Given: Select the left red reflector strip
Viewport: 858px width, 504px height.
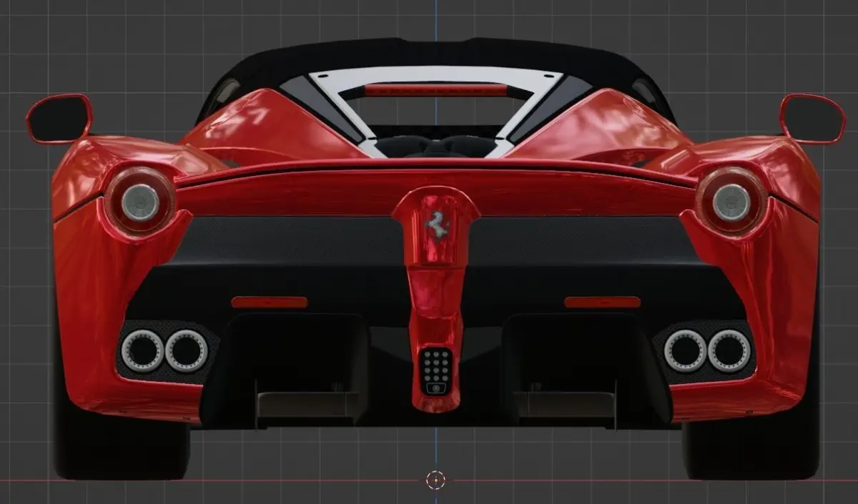Looking at the screenshot, I should pos(270,302).
